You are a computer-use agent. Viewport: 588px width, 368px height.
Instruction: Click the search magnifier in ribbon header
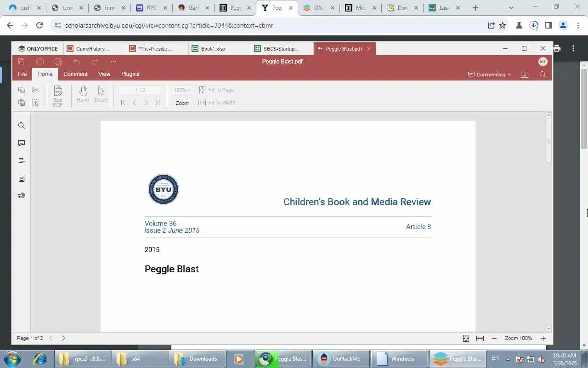click(x=543, y=75)
